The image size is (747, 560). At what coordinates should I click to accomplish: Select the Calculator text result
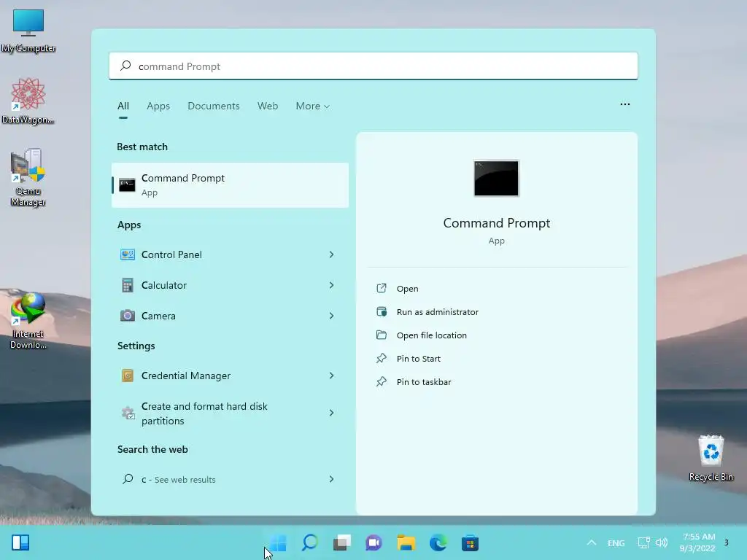[x=164, y=285]
